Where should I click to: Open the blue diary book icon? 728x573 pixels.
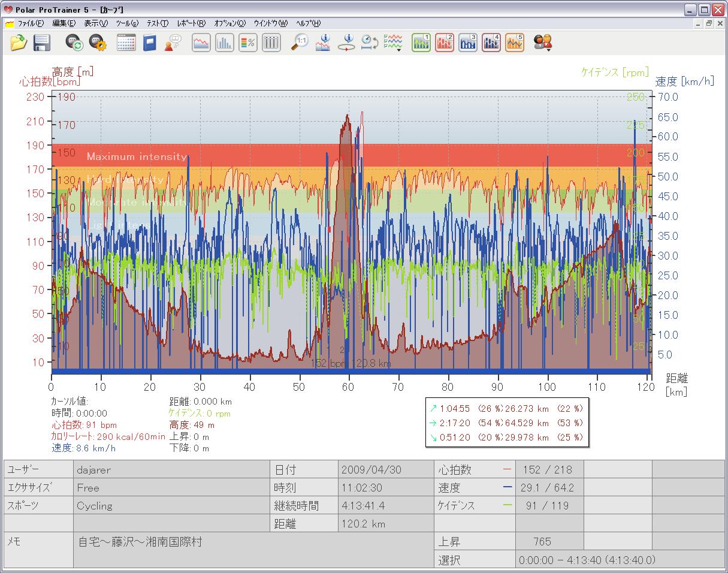click(x=149, y=43)
